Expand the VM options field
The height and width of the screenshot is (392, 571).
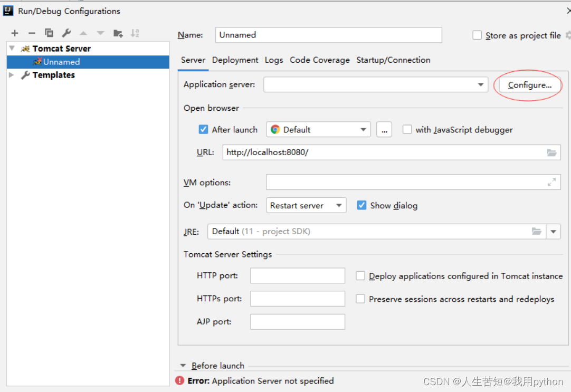point(551,182)
